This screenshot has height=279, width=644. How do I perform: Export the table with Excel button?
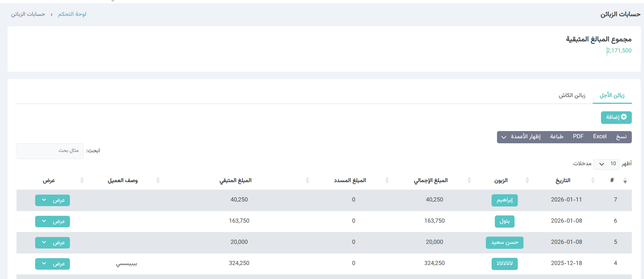[x=600, y=137]
